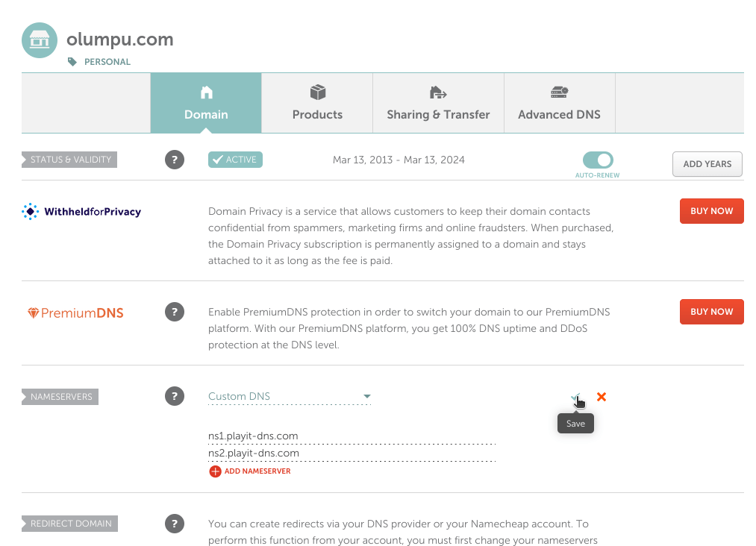Select the Domain tab house icon

click(x=206, y=92)
